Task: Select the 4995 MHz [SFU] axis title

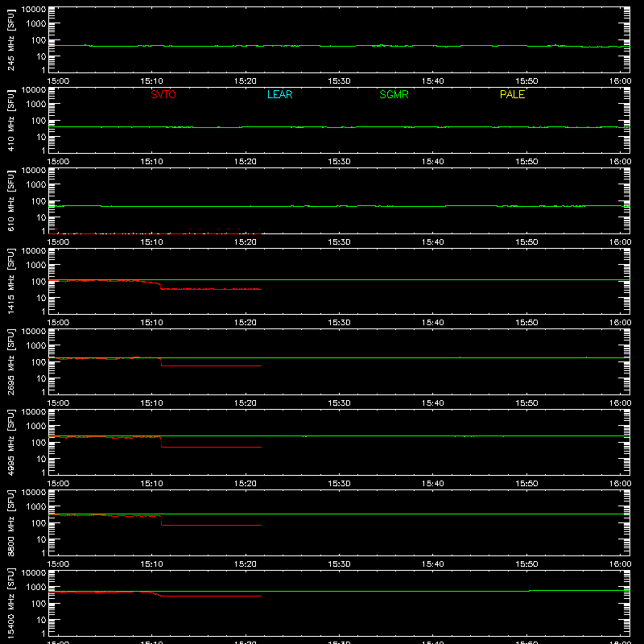Action: [x=10, y=442]
